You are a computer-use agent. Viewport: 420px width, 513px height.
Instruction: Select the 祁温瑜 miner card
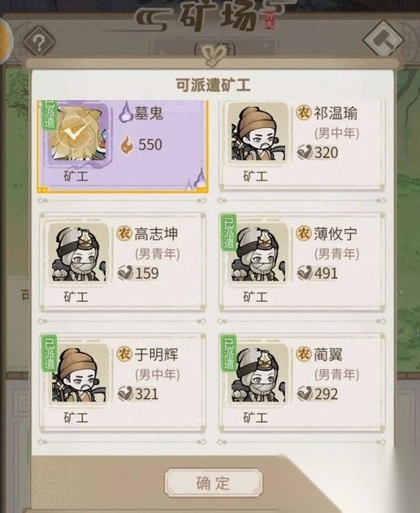[x=302, y=144]
